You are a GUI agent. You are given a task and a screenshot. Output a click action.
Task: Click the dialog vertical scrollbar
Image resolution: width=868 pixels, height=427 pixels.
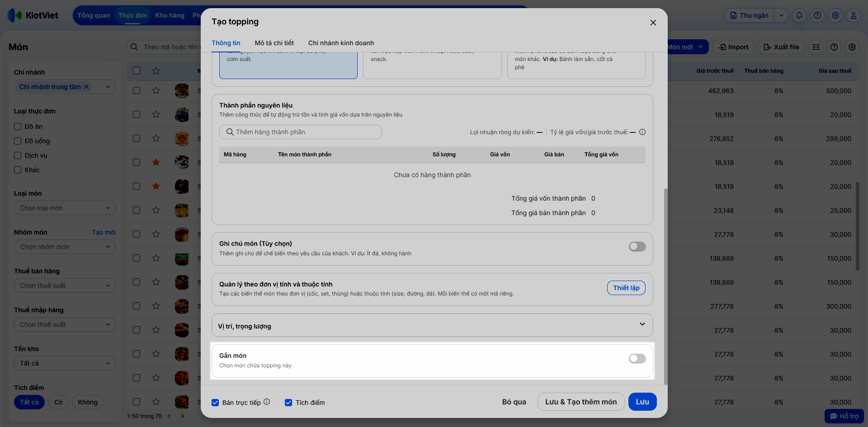click(665, 286)
